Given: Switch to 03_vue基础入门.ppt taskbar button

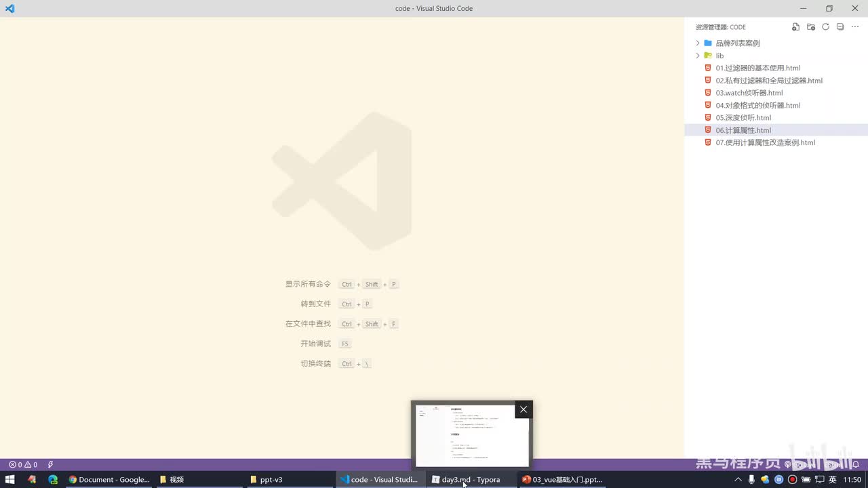Looking at the screenshot, I should coord(562,479).
